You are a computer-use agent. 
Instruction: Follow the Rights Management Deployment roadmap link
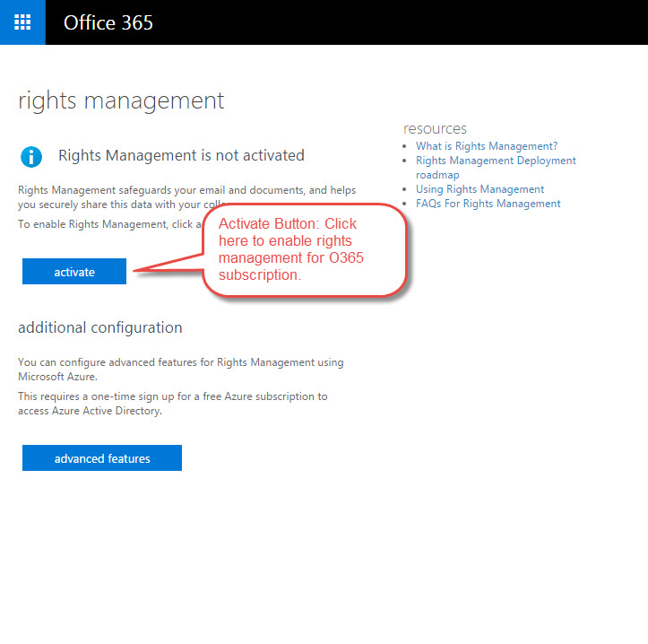[x=496, y=168]
